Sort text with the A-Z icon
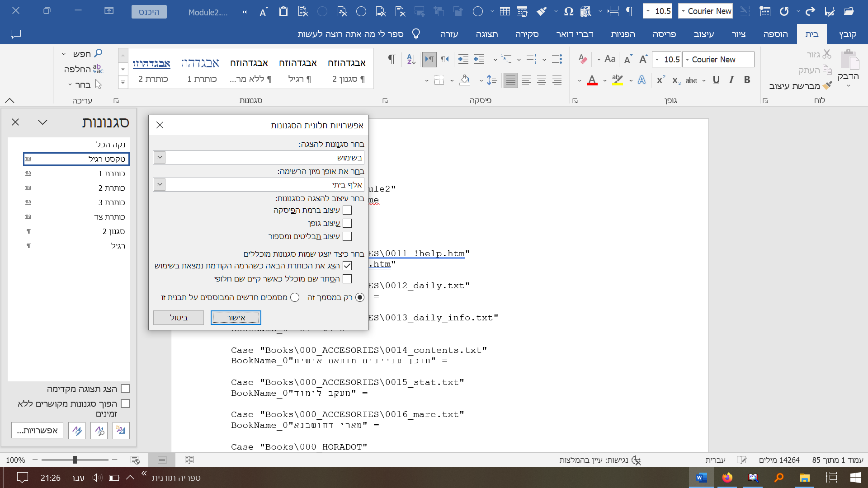 [411, 59]
